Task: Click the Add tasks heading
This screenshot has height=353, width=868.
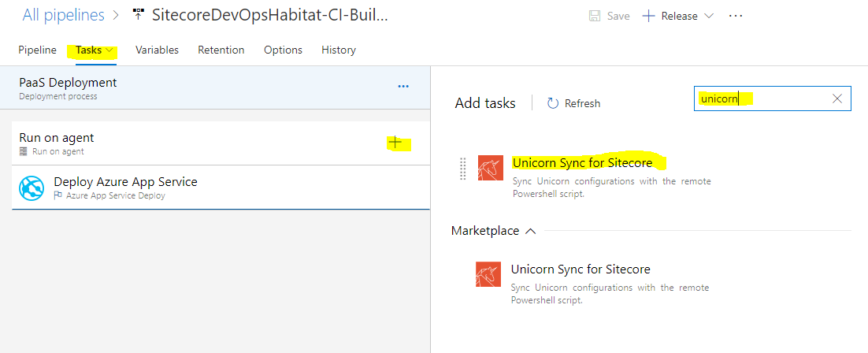Action: tap(485, 103)
